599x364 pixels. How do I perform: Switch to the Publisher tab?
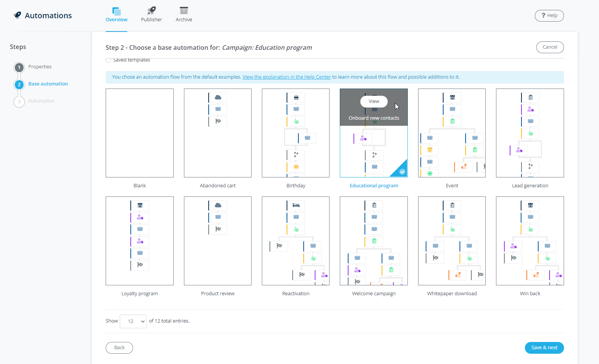pyautogui.click(x=151, y=15)
